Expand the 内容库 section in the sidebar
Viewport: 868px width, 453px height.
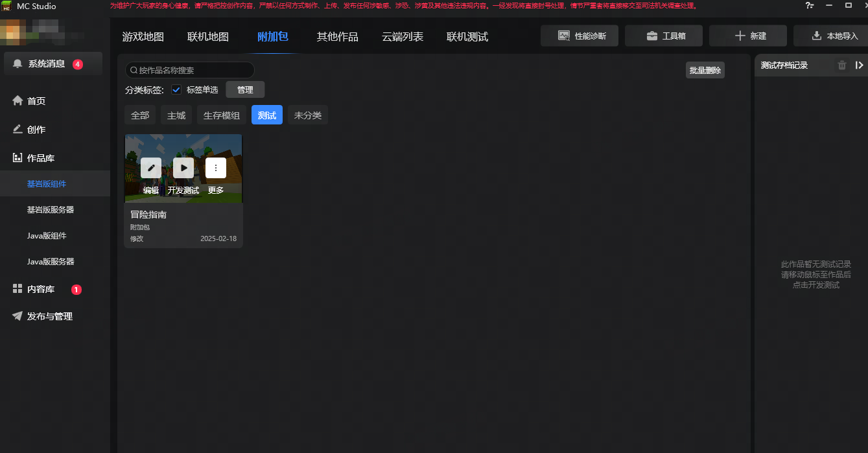click(x=40, y=289)
